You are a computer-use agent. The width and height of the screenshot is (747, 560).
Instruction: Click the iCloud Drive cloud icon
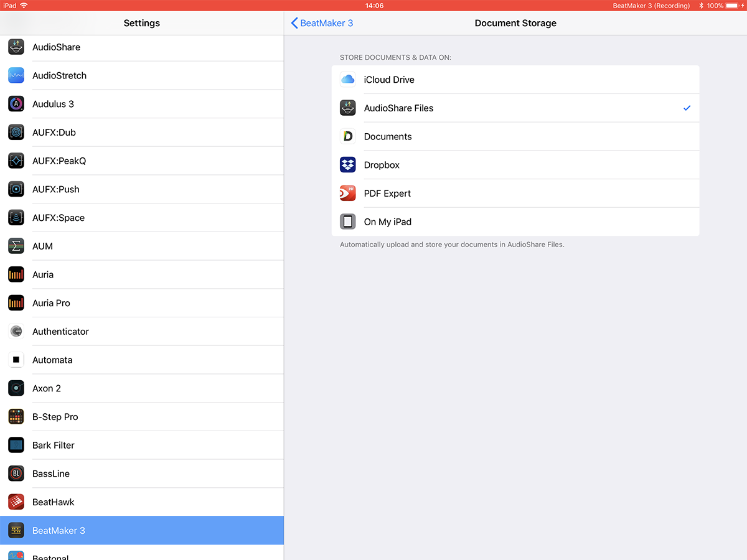348,80
